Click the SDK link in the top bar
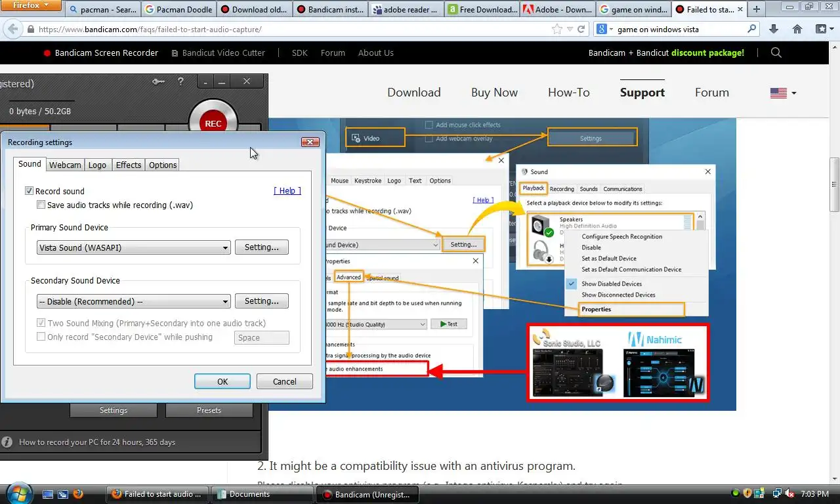 tap(300, 52)
